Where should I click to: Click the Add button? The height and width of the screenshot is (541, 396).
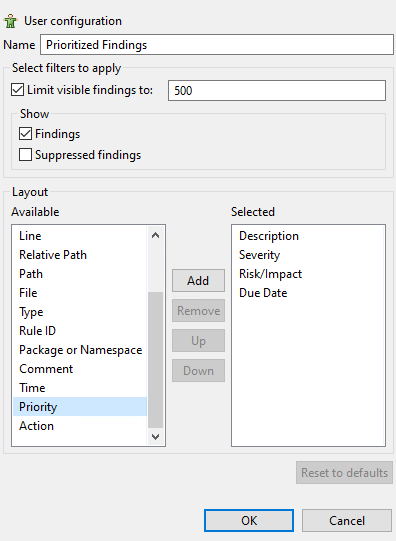pos(198,281)
